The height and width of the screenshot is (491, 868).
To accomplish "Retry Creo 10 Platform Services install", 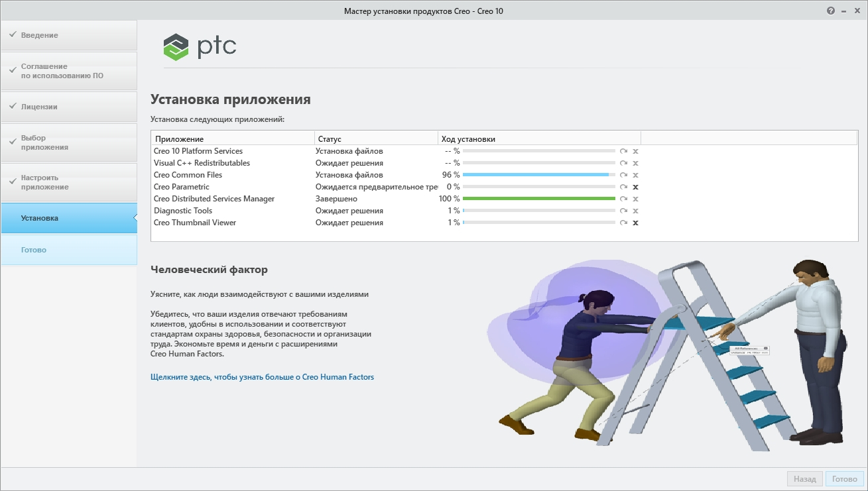I will pyautogui.click(x=623, y=151).
